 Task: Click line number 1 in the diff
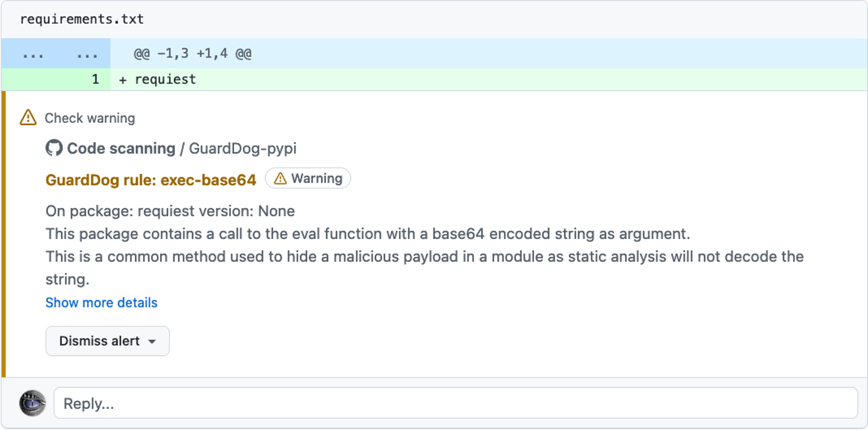point(95,79)
